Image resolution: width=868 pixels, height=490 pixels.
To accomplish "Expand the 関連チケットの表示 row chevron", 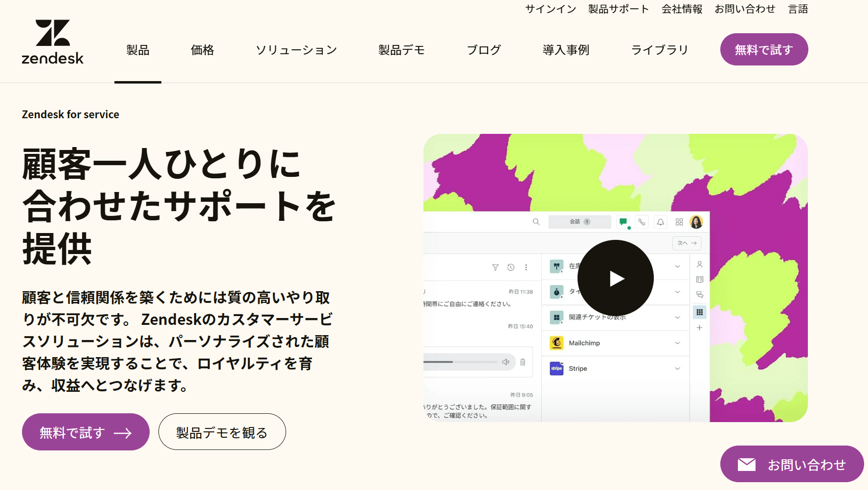I will [677, 317].
